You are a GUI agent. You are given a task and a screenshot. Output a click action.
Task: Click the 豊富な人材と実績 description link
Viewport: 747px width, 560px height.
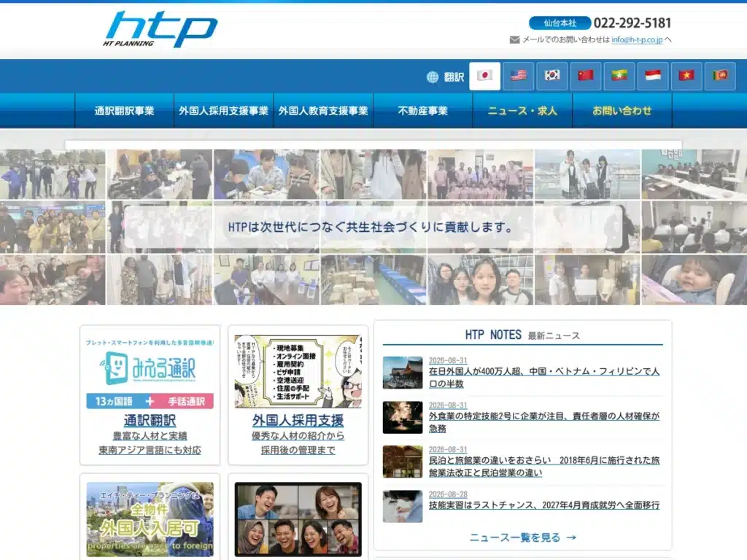coord(150,436)
